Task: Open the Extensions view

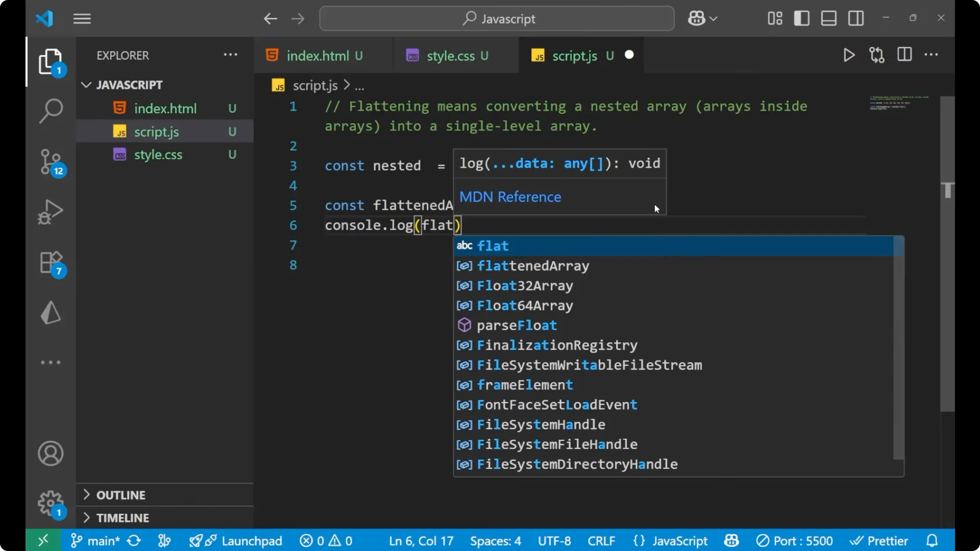Action: point(50,262)
